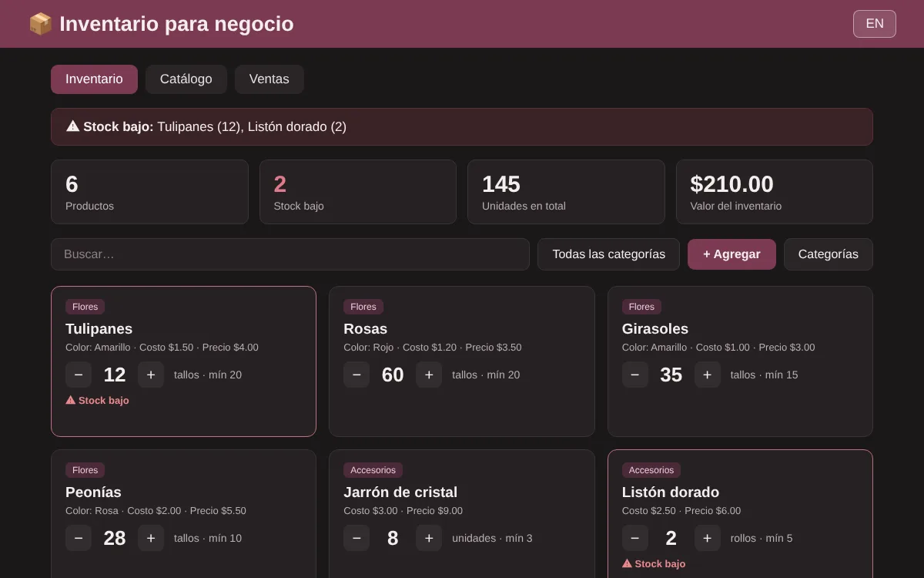Select the Productos count stat card
Image resolution: width=924 pixels, height=578 pixels.
click(149, 192)
